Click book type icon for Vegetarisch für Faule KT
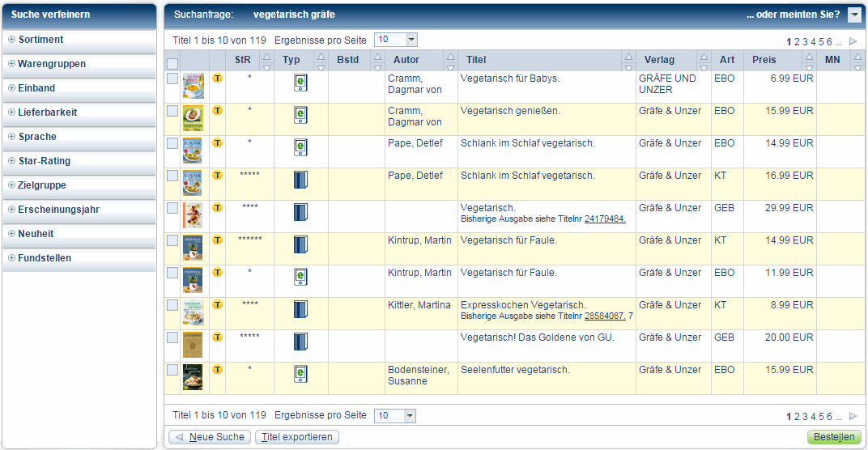The height and width of the screenshot is (450, 868). pyautogui.click(x=300, y=244)
